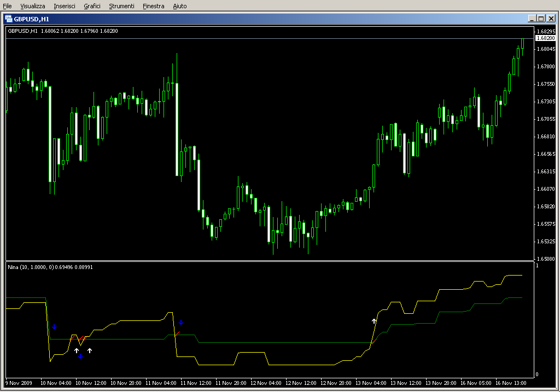This screenshot has height=392, width=560.
Task: Click the blue down arrow near 11 Nov 12:00
Action: click(x=181, y=323)
